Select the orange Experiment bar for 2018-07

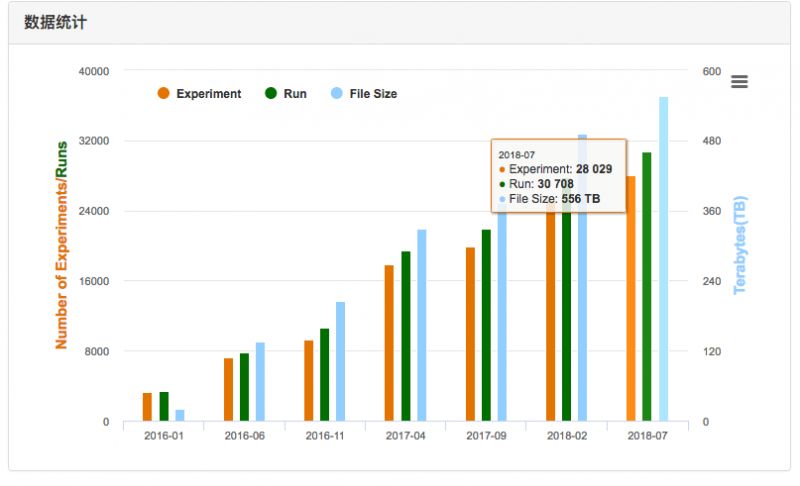click(x=631, y=298)
